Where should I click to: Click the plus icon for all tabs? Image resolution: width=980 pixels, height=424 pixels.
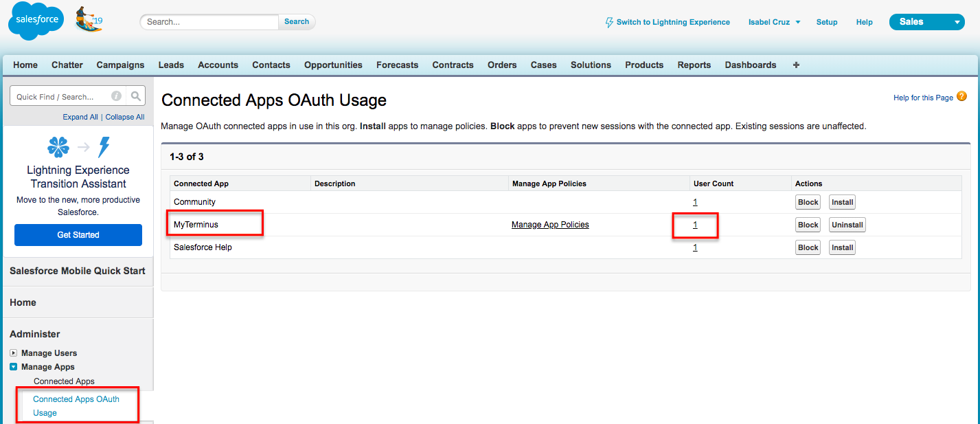(796, 65)
